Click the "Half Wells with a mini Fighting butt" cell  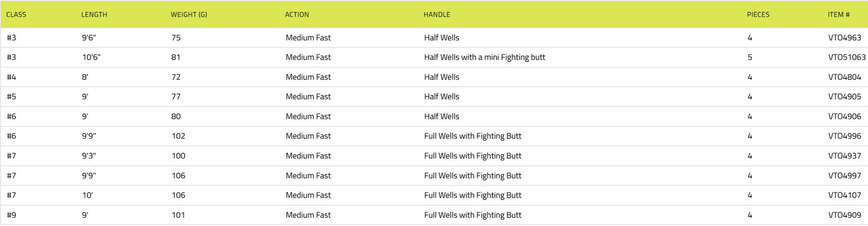pos(484,57)
